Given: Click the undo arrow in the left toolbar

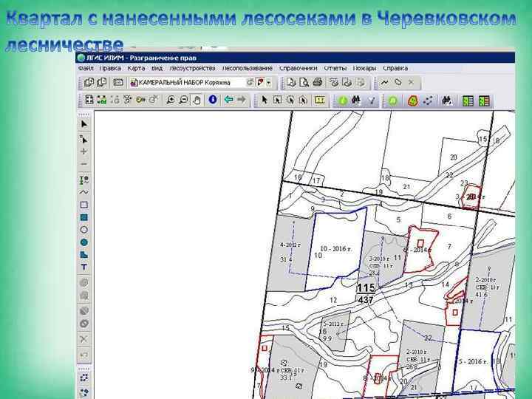Looking at the screenshot, I should pyautogui.click(x=83, y=355).
